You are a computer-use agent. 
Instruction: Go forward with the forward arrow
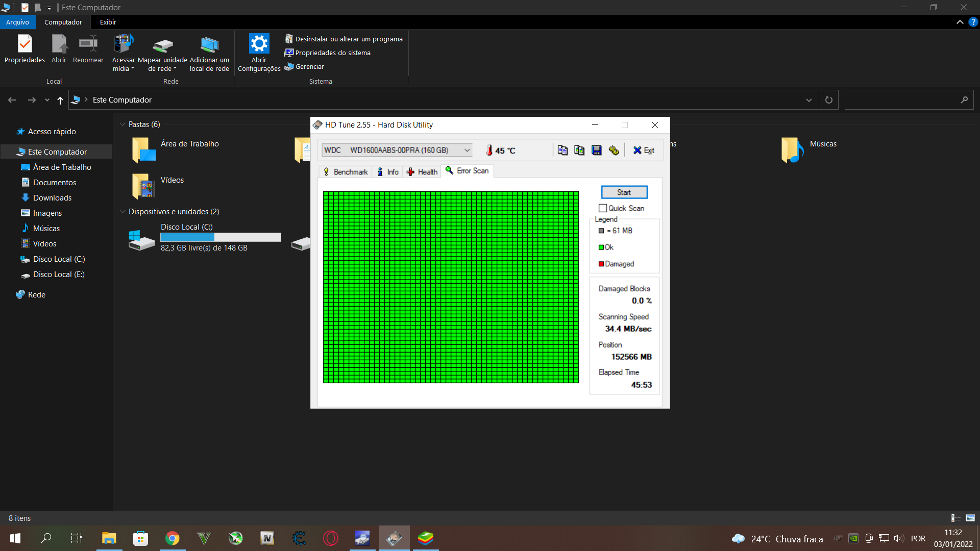click(32, 100)
